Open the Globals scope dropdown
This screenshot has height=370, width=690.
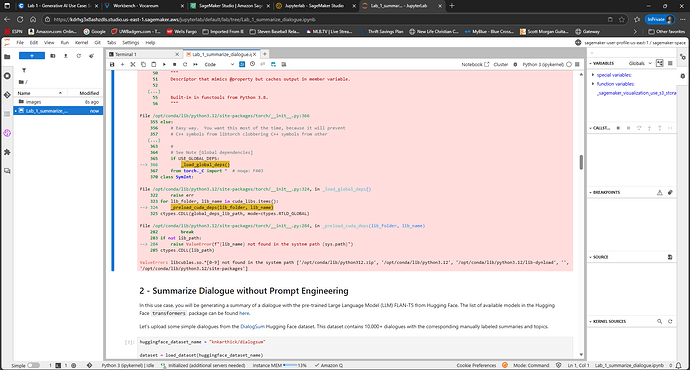(x=640, y=63)
